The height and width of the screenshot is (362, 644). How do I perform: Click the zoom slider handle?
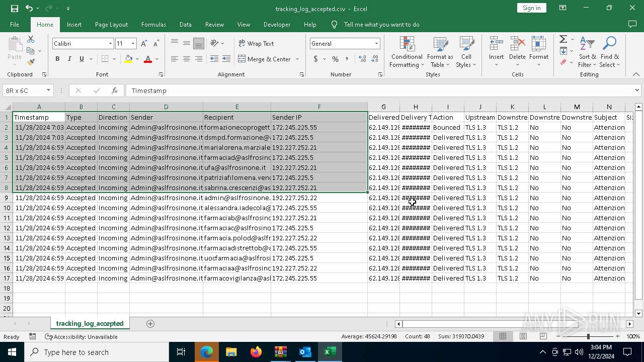pos(588,336)
